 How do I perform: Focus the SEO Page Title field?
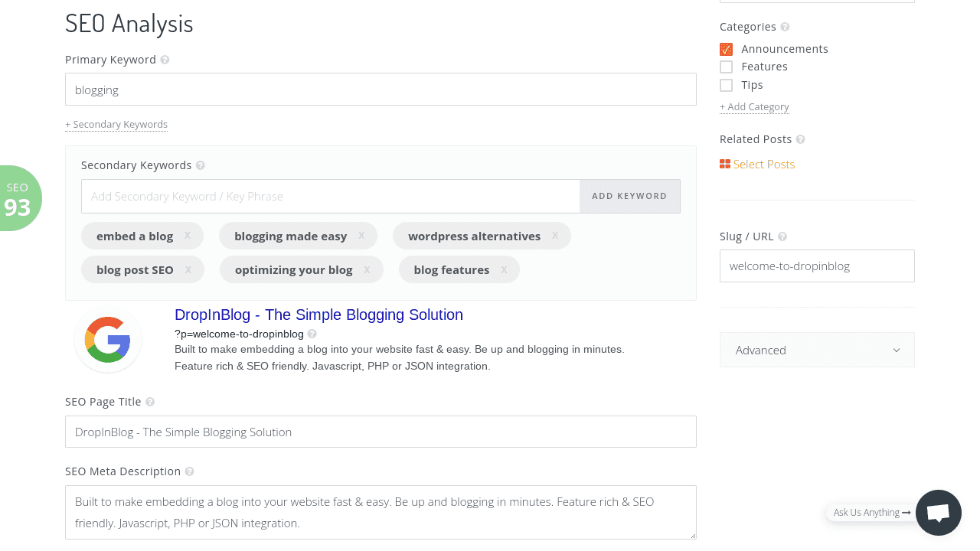[x=381, y=432]
